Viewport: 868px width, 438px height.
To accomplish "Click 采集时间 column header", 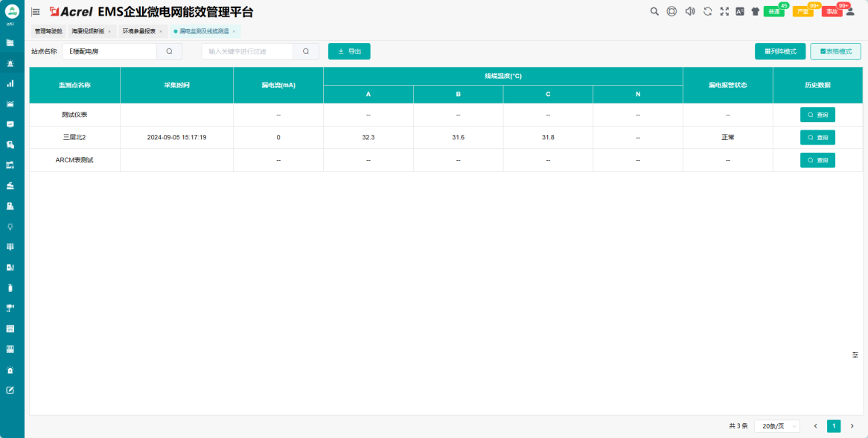I will pyautogui.click(x=176, y=85).
